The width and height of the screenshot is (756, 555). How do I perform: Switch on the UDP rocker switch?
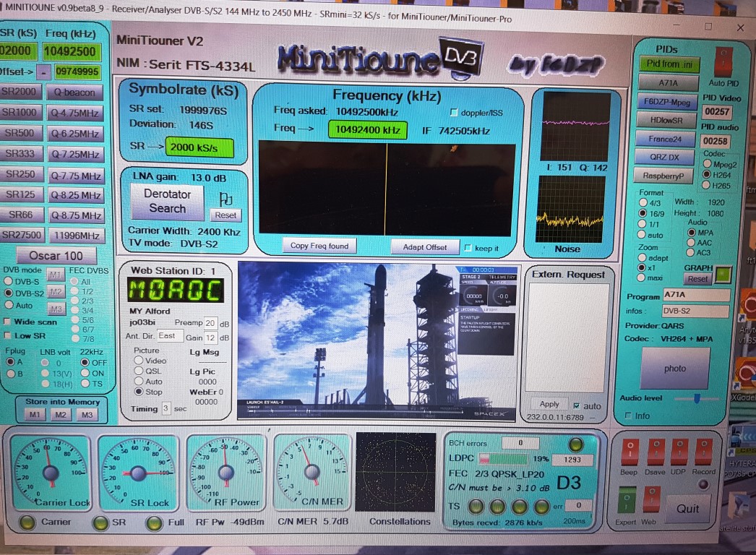click(679, 452)
